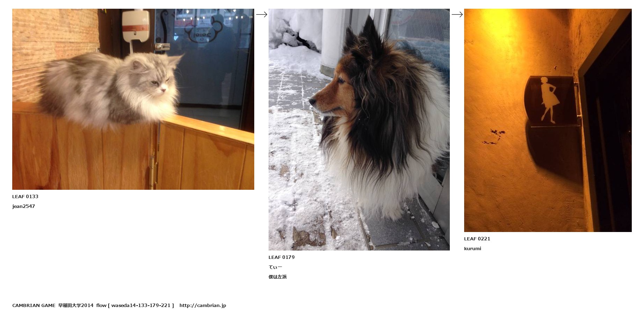Open the fluffy gray cat photo
The width and height of the screenshot is (644, 314).
tap(133, 99)
